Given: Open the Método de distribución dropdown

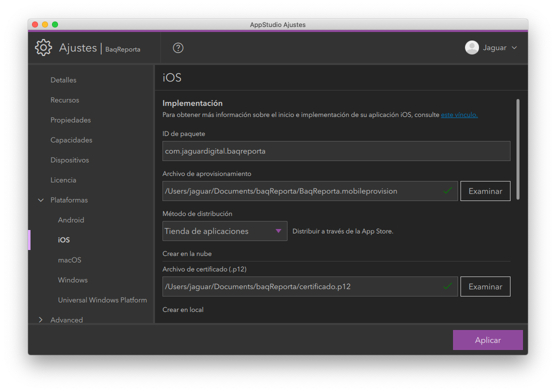Looking at the screenshot, I should click(x=225, y=231).
